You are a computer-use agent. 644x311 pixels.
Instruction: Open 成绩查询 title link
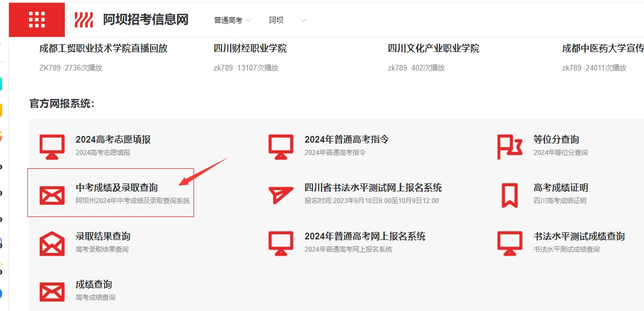[x=94, y=284]
